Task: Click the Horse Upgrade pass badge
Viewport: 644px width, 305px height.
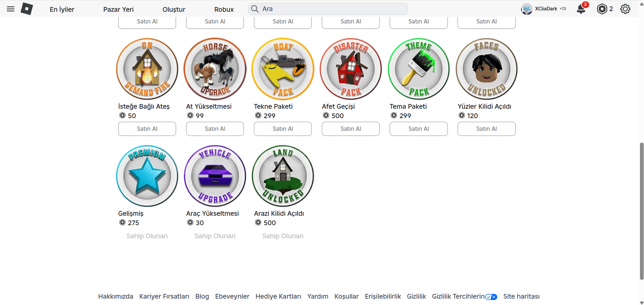Action: point(215,69)
